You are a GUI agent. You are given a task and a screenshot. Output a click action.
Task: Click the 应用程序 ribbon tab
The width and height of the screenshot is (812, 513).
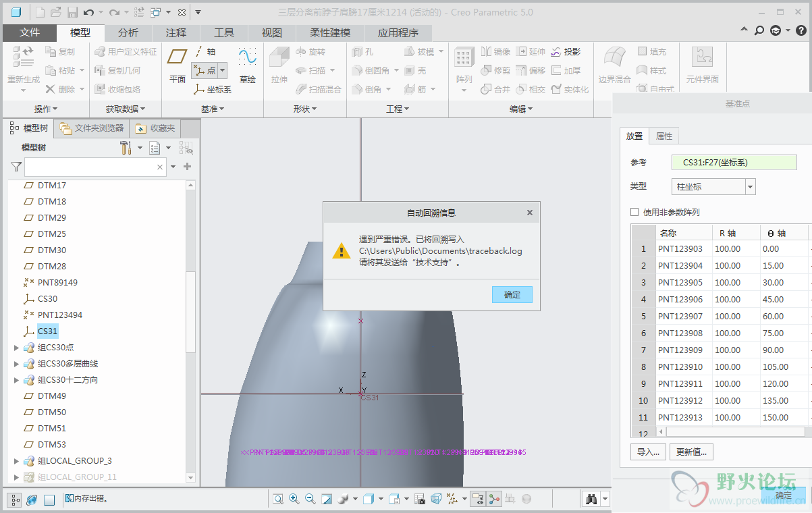398,32
